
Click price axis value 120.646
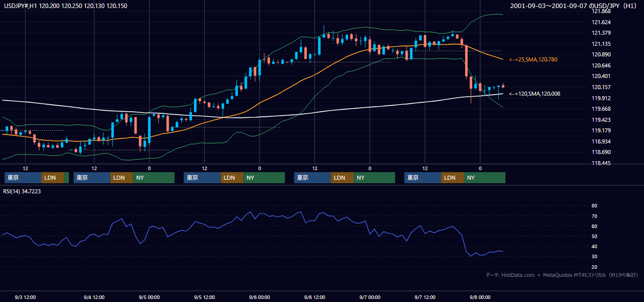point(601,65)
